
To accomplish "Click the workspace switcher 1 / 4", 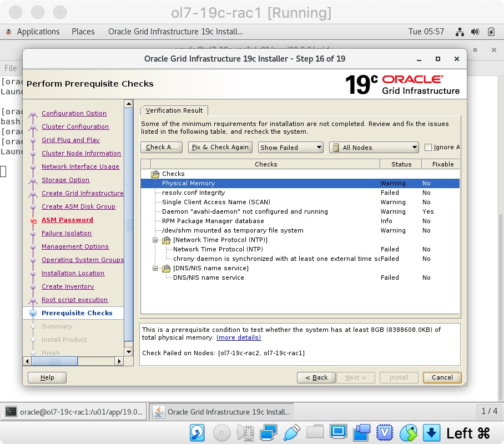I will 489,411.
